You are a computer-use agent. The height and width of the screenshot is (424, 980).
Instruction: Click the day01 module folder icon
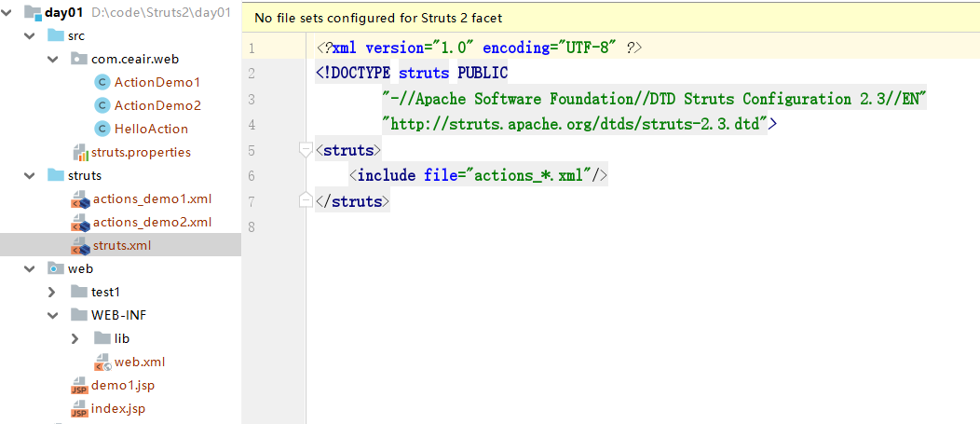click(x=33, y=12)
